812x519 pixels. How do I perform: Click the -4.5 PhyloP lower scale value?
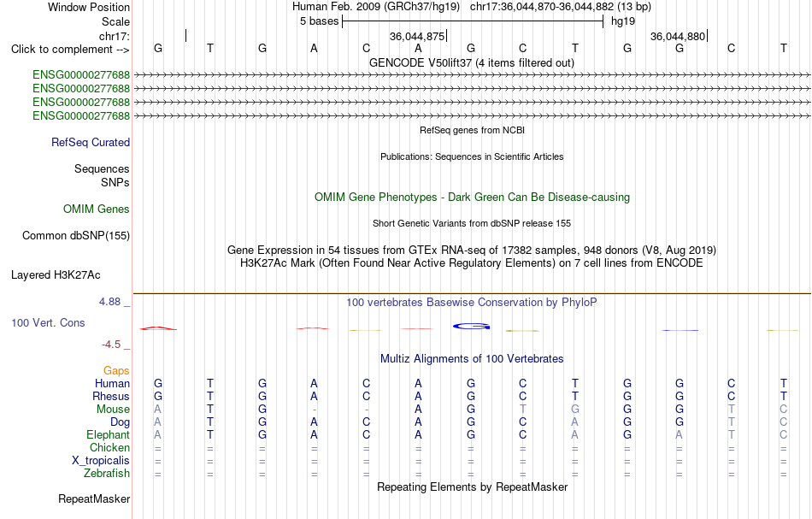[111, 345]
